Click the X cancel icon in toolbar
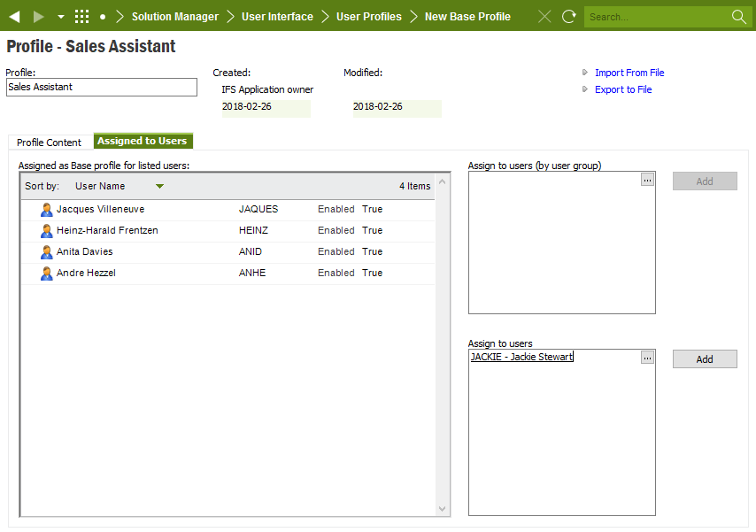This screenshot has height=532, width=756. (544, 17)
